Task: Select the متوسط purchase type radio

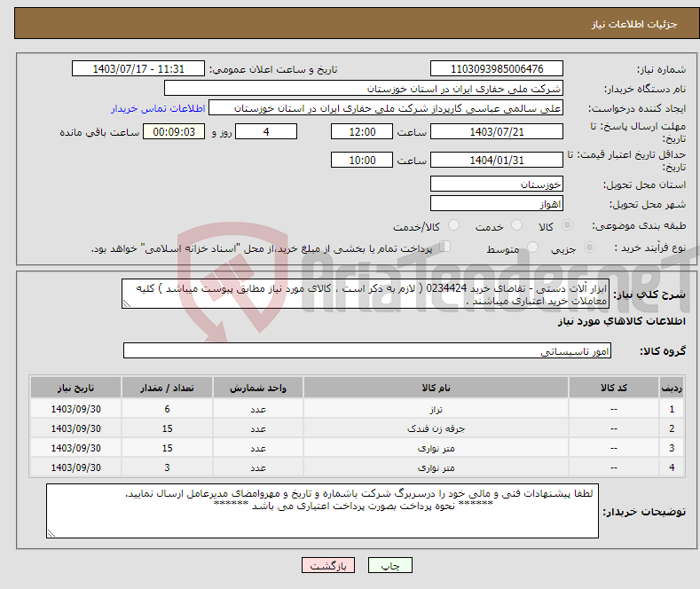Action: click(532, 247)
